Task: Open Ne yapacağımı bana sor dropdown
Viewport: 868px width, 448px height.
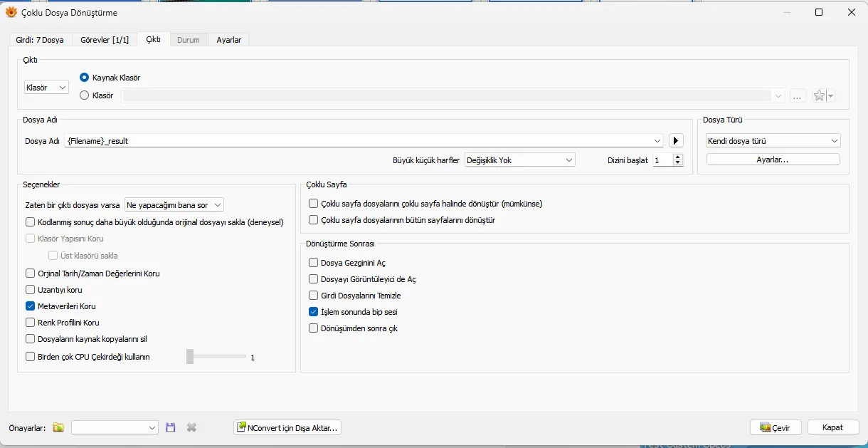Action: (174, 205)
